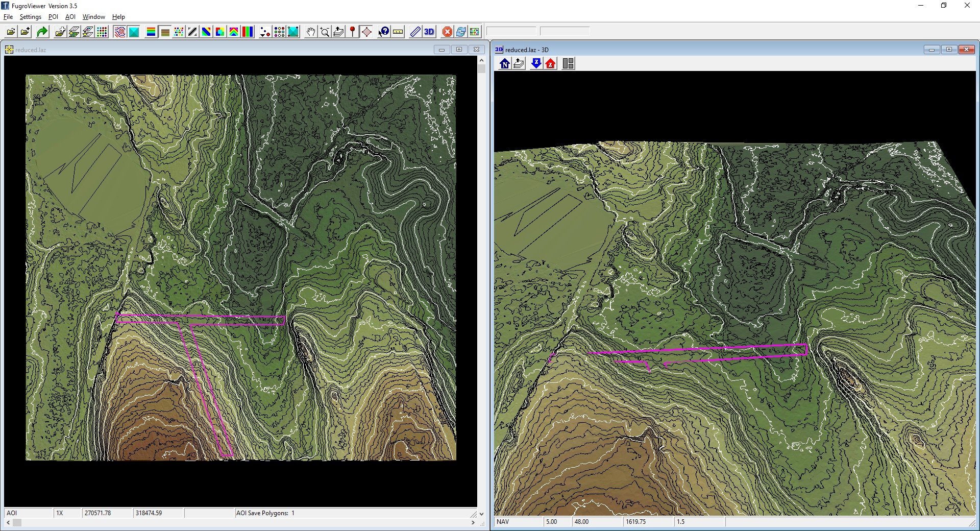Screen dimensions: 980x531
Task: Close the reduced.laz 3D window
Action: pyautogui.click(x=966, y=50)
